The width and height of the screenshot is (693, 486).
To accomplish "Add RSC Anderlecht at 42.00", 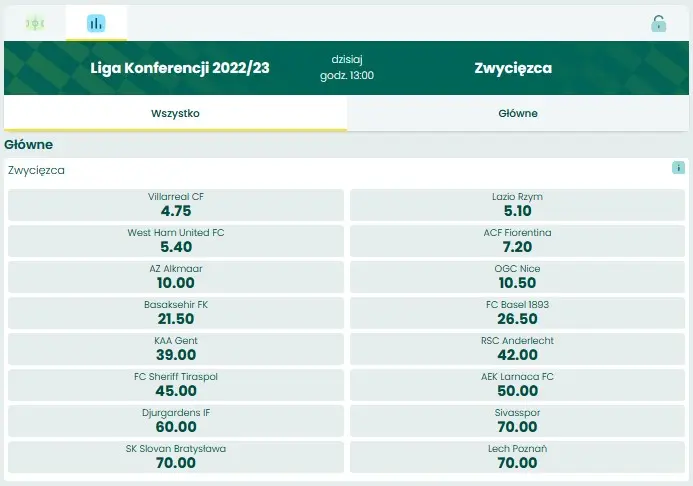I will (x=518, y=349).
